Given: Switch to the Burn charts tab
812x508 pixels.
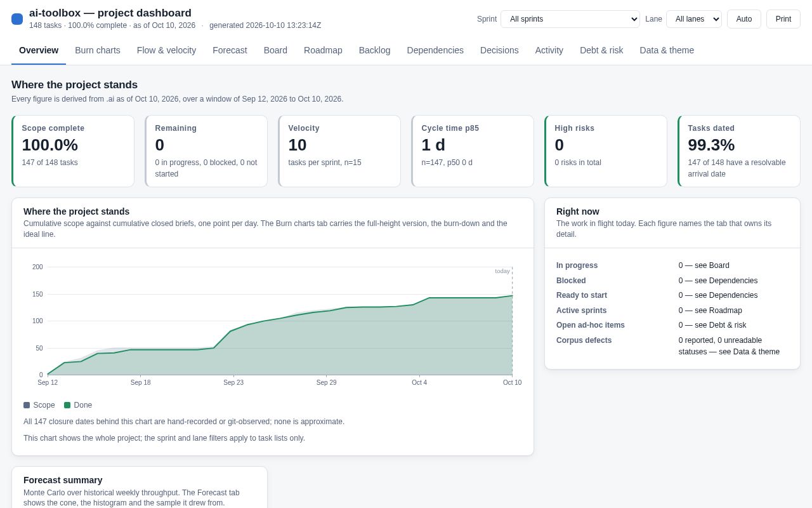Looking at the screenshot, I should (x=98, y=50).
